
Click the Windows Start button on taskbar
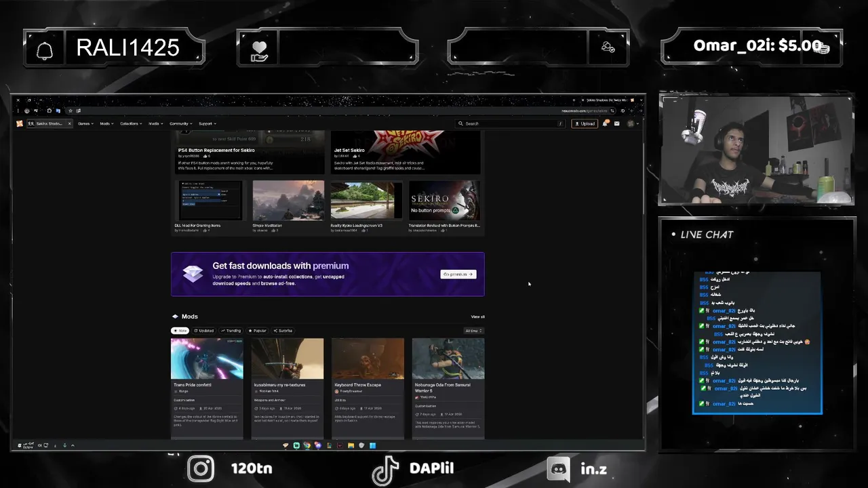coord(372,445)
